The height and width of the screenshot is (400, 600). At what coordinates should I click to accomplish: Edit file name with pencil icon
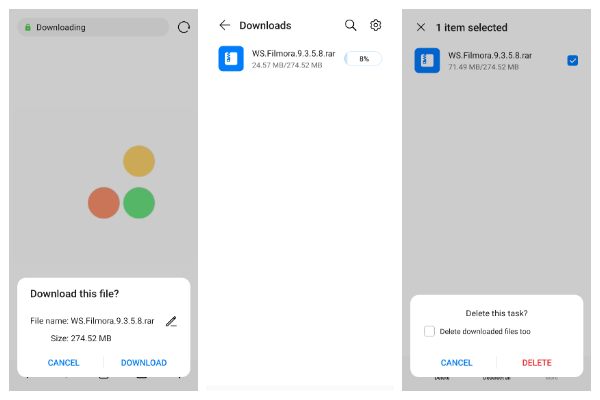click(171, 321)
